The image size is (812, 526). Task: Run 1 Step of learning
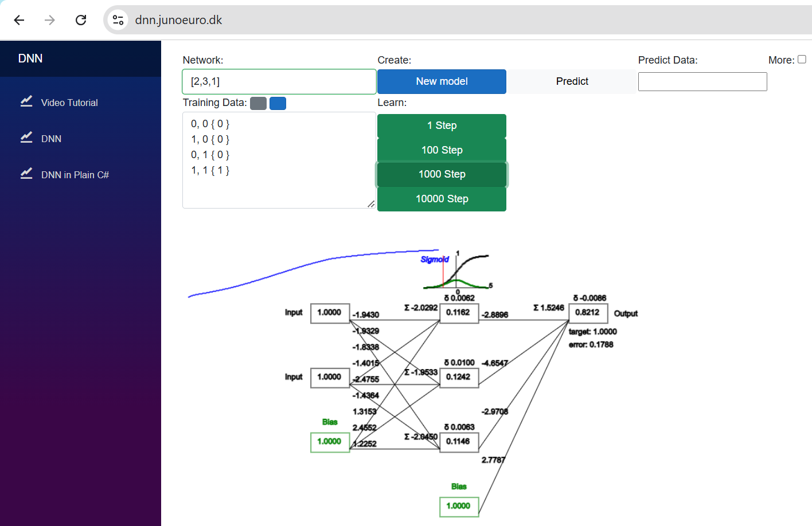coord(442,125)
